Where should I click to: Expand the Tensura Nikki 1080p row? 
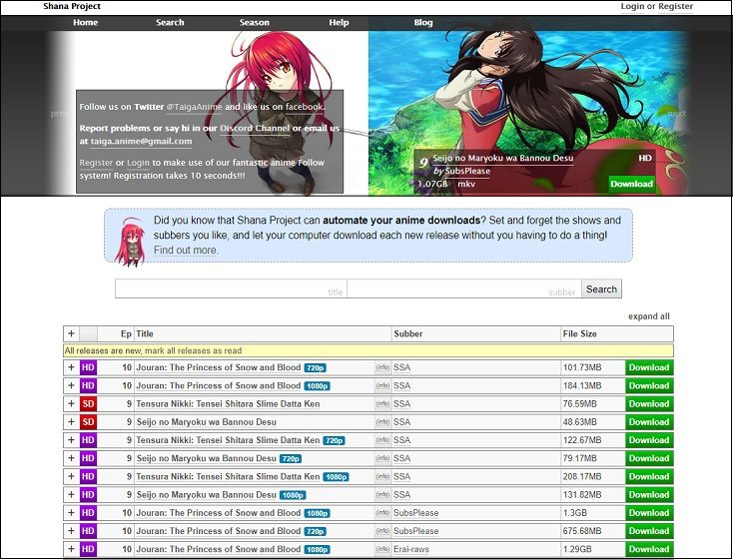tap(71, 476)
